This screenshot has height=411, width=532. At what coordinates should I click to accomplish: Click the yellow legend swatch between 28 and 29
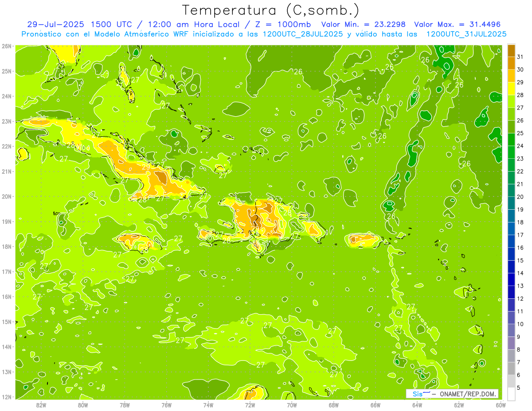point(511,89)
